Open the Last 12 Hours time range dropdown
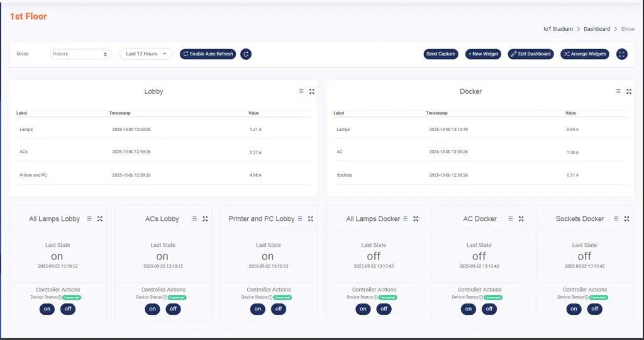The height and width of the screenshot is (340, 644). tap(146, 54)
